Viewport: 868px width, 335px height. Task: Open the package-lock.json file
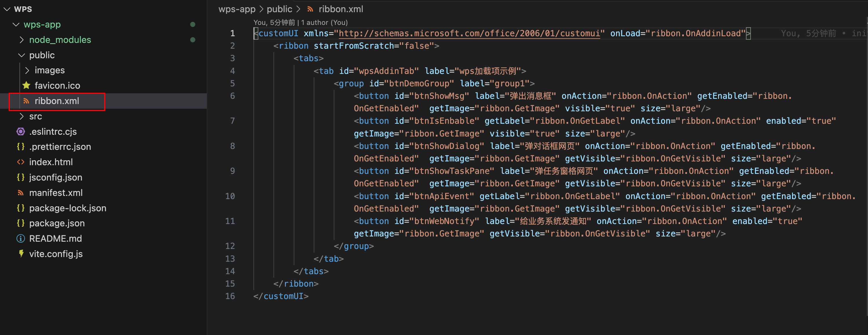click(67, 208)
